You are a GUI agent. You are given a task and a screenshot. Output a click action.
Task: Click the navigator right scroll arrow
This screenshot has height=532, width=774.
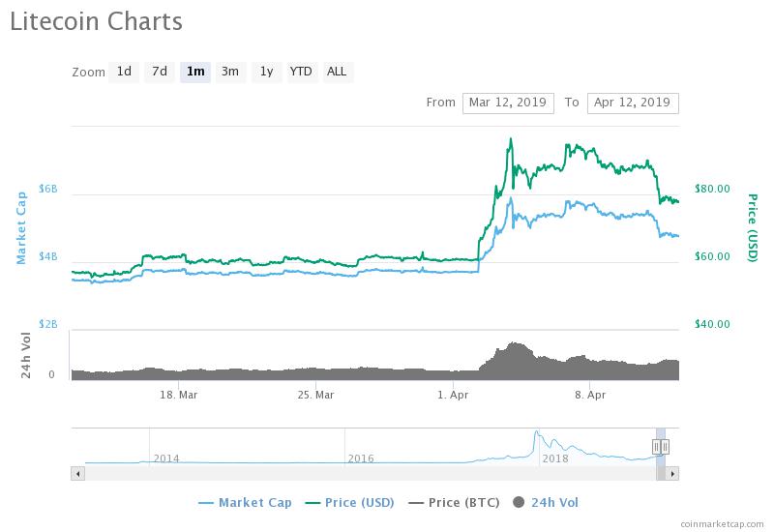pyautogui.click(x=673, y=473)
